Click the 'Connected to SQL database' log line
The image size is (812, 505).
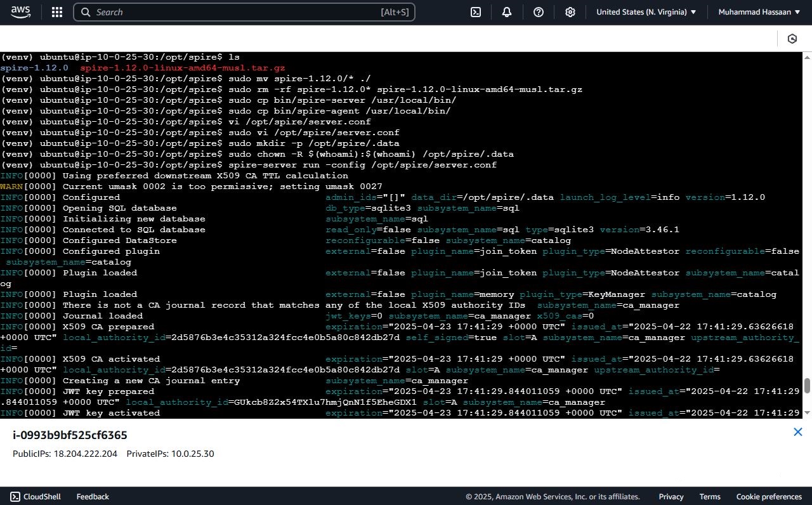[340, 230]
